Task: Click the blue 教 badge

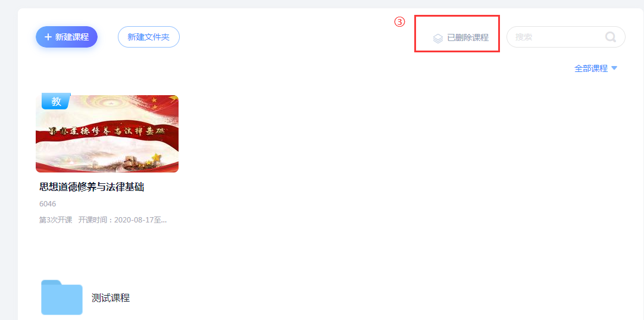Action: pos(57,101)
